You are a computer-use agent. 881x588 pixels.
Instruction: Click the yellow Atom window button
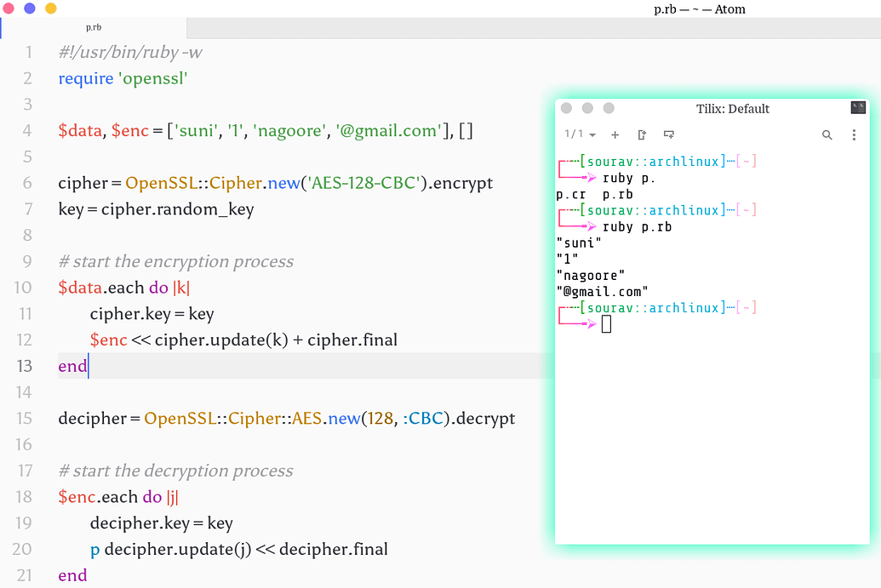[50, 9]
